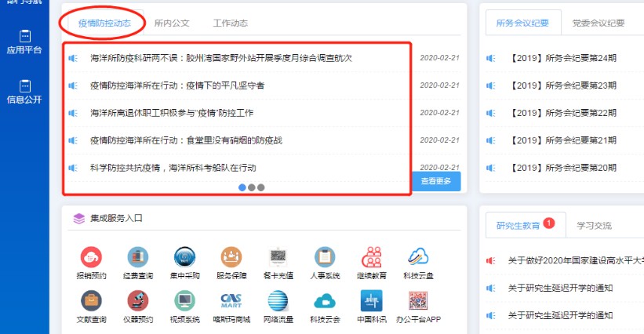This screenshot has width=644, height=334.
Task: Open 关于研究生延迟开学的通知 first notice
Action: click(x=560, y=288)
